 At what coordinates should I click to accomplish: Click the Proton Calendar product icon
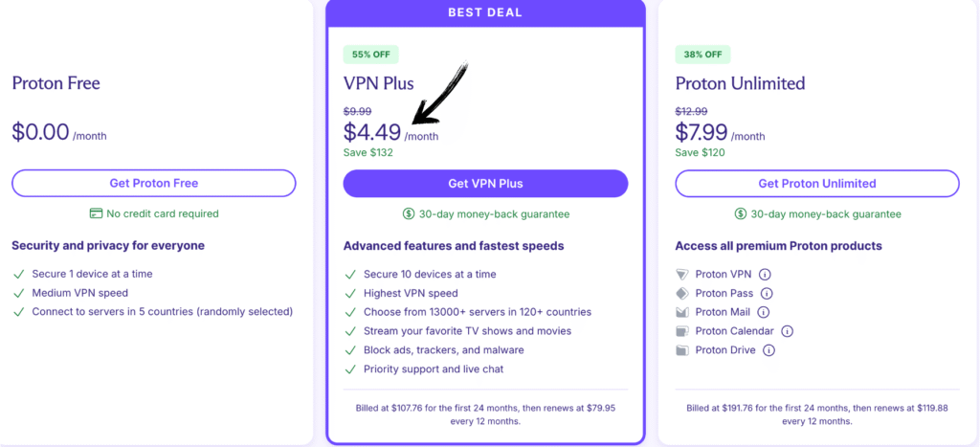point(682,331)
